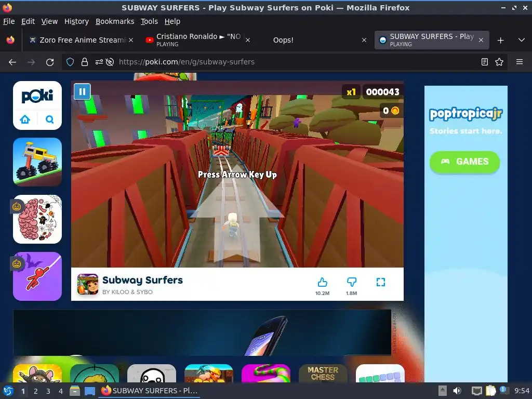Click the Poki logo
This screenshot has width=532, height=399.
[37, 96]
